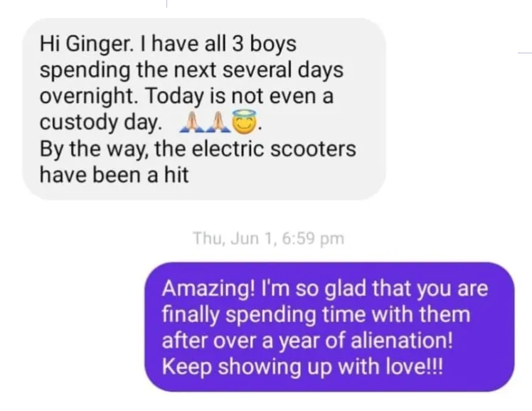Click the smiling halo face emoji
532x411 pixels.
click(244, 122)
